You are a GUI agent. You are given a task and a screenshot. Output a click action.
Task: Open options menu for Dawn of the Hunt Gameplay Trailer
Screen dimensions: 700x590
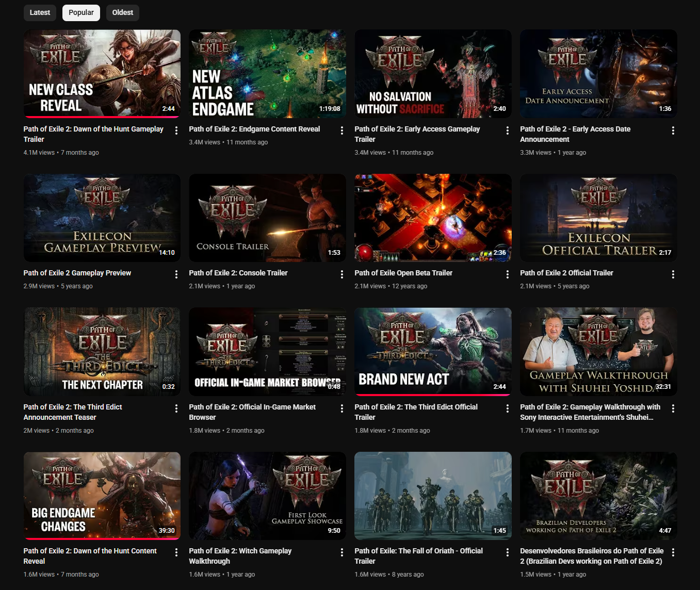pos(176,130)
